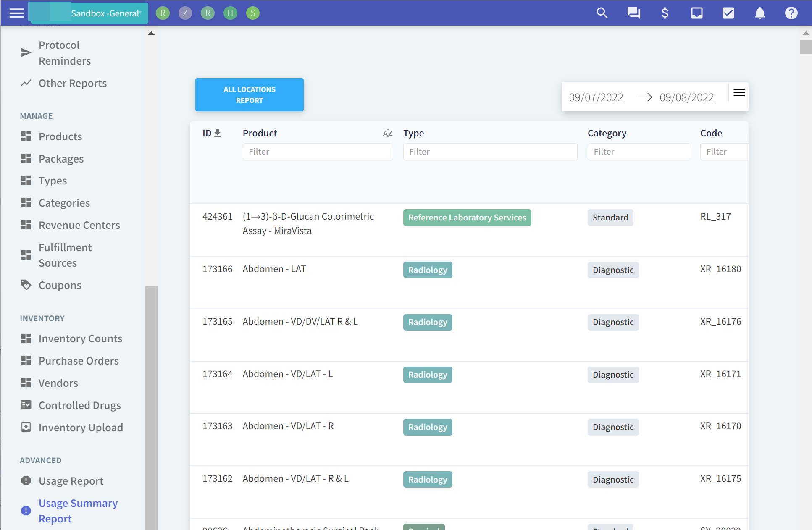This screenshot has width=812, height=530.
Task: Click the Products grid icon
Action: 26,136
